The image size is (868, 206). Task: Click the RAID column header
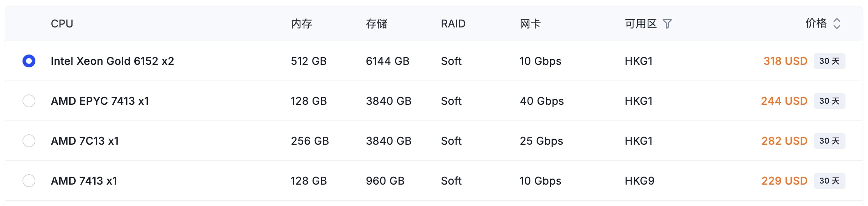coord(453,24)
